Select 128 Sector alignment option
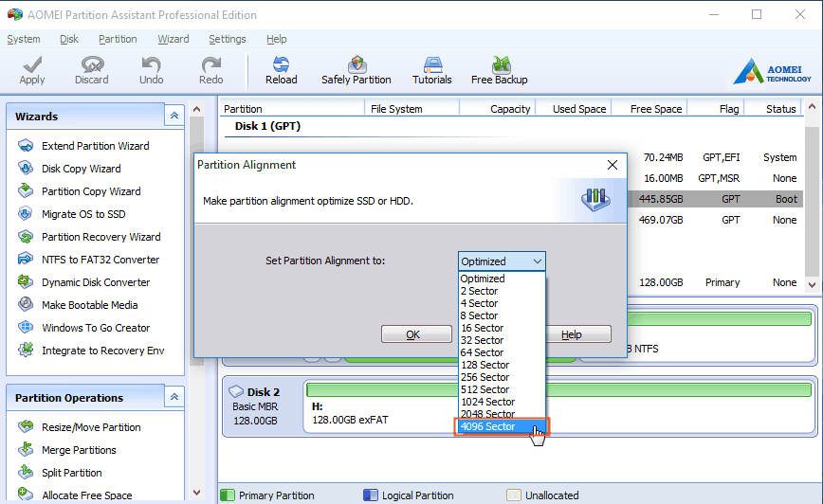The width and height of the screenshot is (823, 504). pos(502,365)
